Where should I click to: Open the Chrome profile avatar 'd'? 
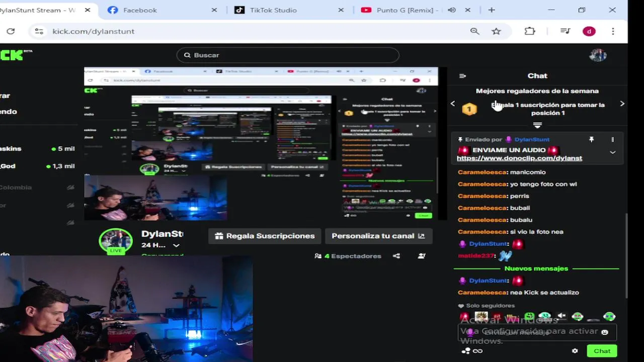pos(589,31)
